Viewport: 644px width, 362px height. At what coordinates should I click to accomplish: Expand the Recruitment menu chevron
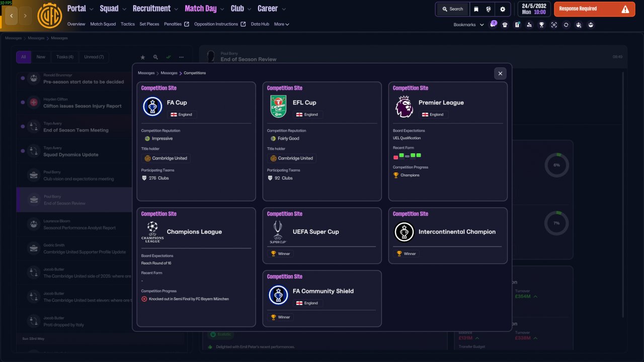pos(176,9)
